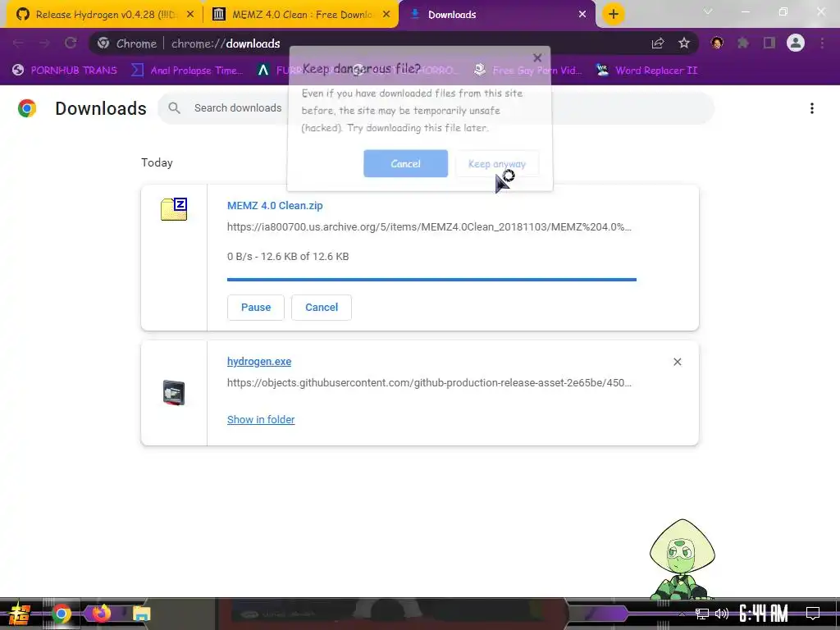Open Firefox from the taskbar
Viewport: 840px width, 630px height.
101,614
